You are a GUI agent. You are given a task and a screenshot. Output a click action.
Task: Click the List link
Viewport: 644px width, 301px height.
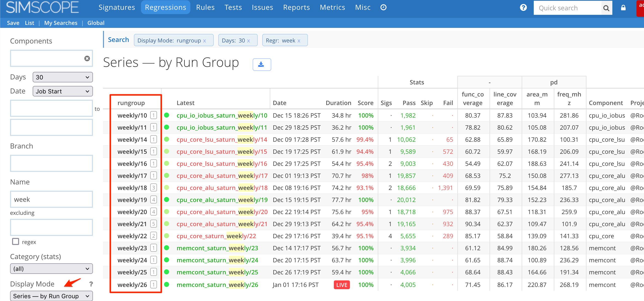click(x=29, y=23)
